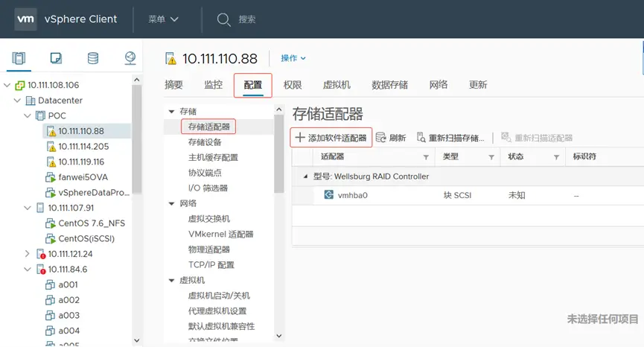Image resolution: width=644 pixels, height=347 pixels.
Task: Collapse the 网络 settings section
Action: [x=172, y=204]
